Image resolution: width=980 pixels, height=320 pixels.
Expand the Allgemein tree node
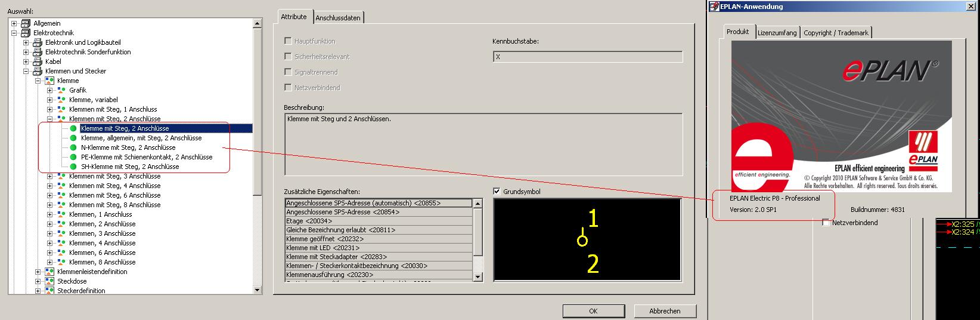click(14, 23)
